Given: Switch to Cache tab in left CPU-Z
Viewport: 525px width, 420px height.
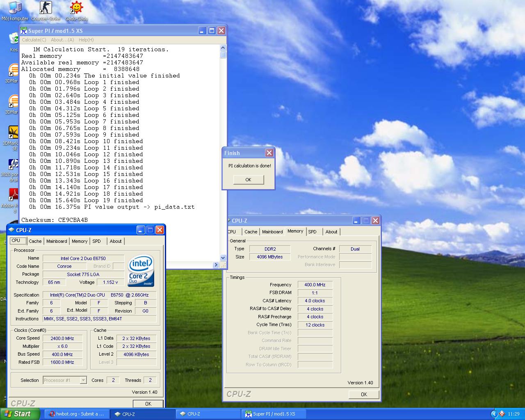Looking at the screenshot, I should [35, 241].
